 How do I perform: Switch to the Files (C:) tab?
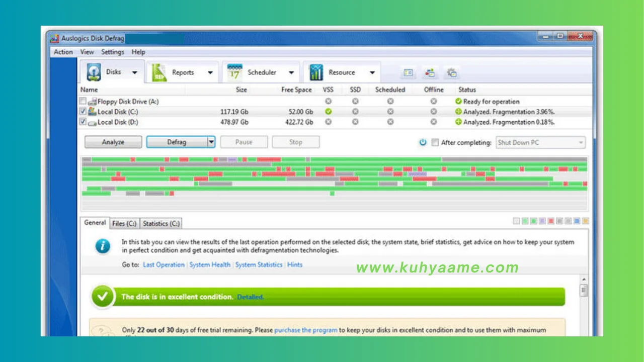point(124,223)
